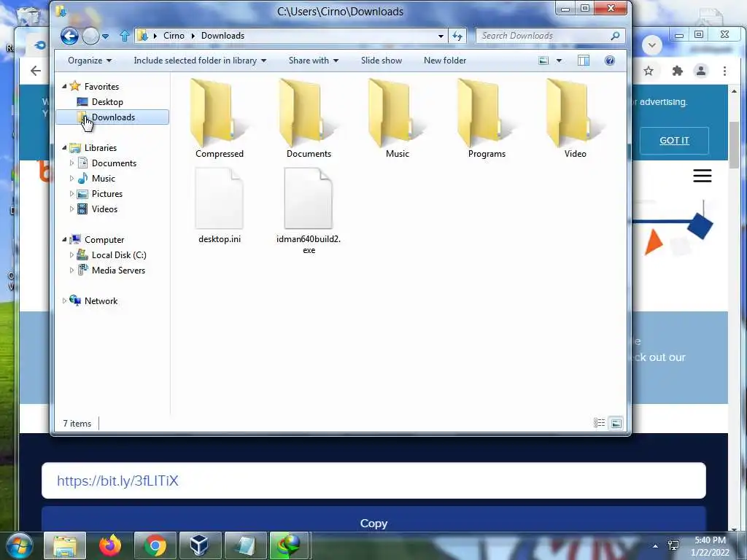
Task: Open hamburger menu on browser page
Action: click(703, 176)
